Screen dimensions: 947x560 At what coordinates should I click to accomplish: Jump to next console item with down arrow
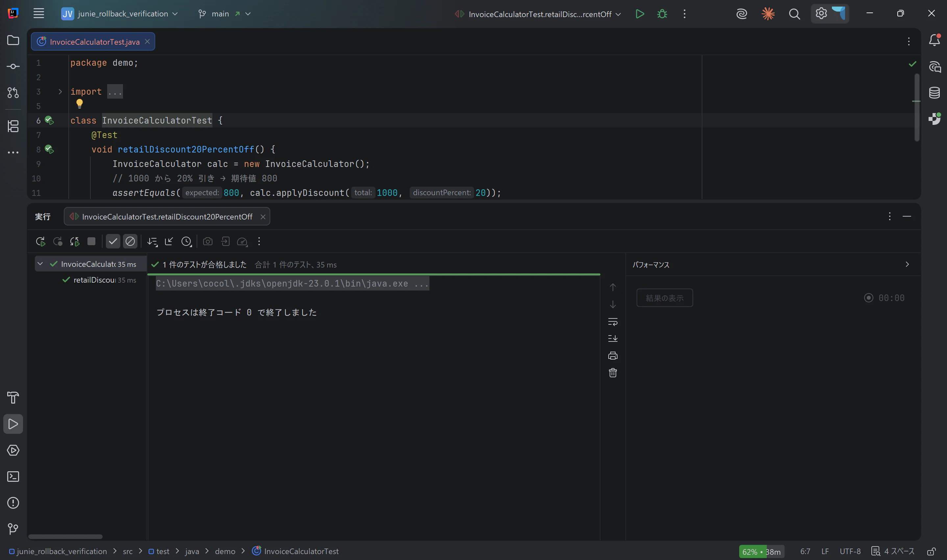pos(613,304)
